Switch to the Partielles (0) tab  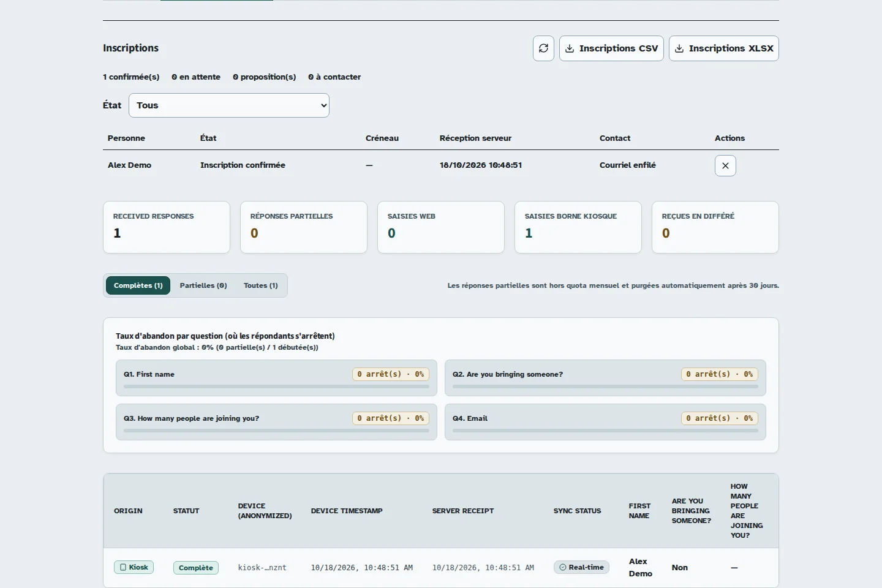(x=203, y=285)
